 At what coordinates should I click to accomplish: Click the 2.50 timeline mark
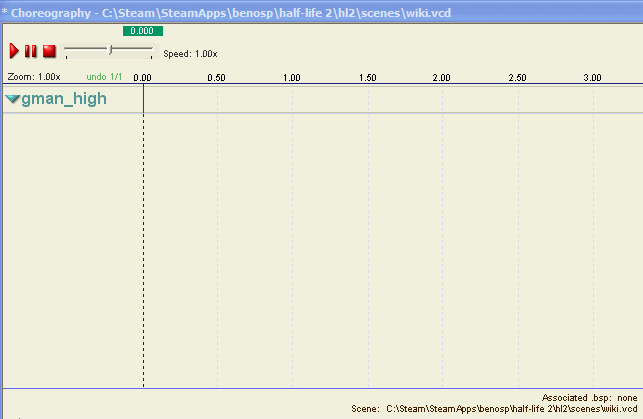(518, 77)
